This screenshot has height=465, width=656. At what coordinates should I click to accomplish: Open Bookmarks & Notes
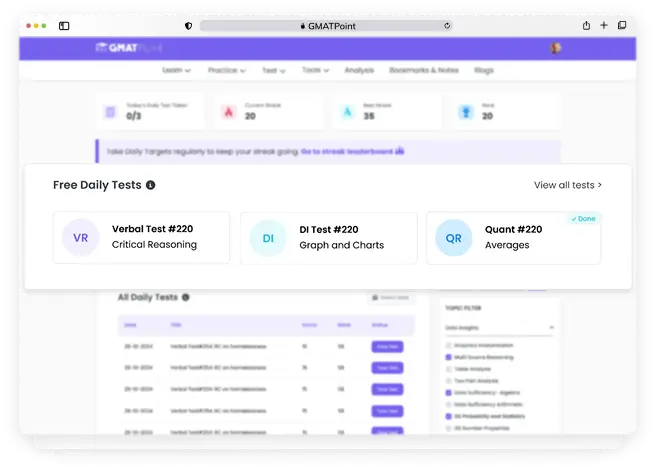424,70
